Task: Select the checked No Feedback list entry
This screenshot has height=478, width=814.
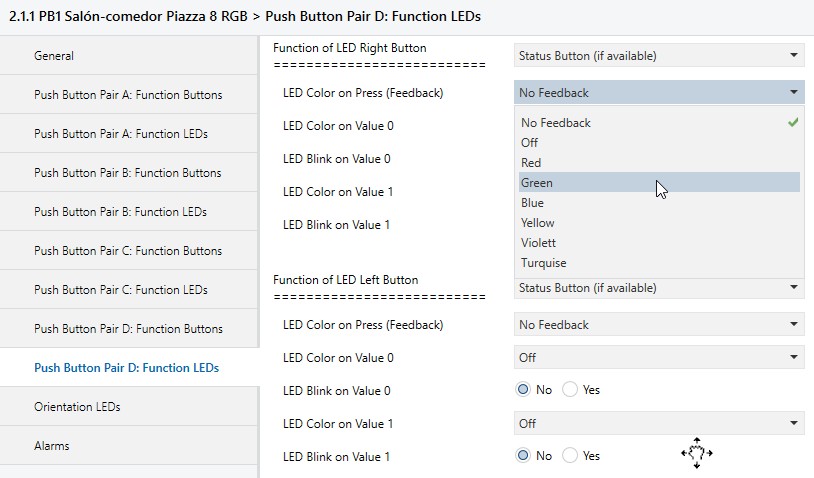Action: [556, 123]
